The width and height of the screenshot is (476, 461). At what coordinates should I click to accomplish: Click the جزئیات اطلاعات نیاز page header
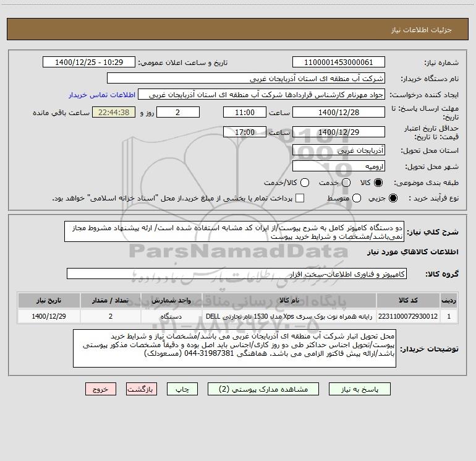[x=422, y=30]
